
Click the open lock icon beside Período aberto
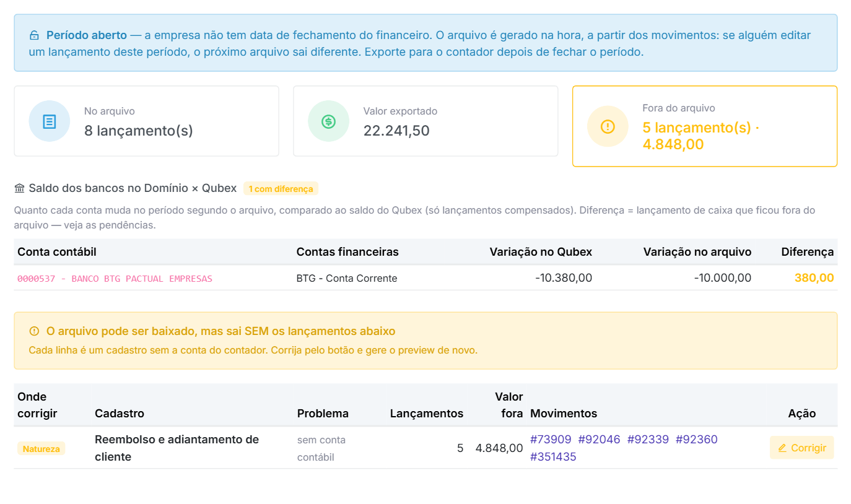(x=34, y=35)
